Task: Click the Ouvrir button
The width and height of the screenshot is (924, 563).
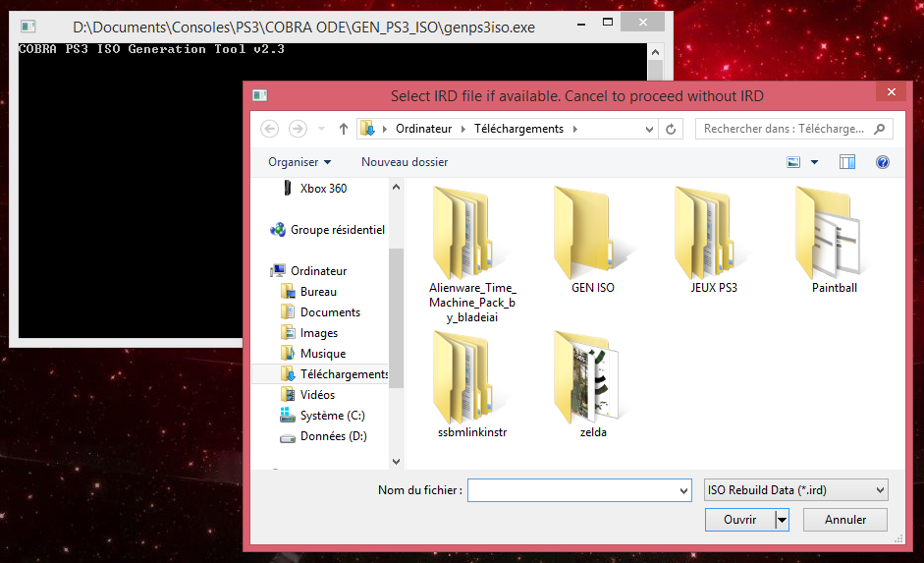Action: click(740, 520)
